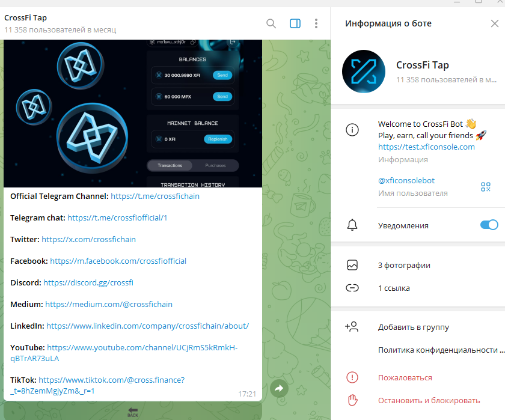This screenshot has width=505, height=420.
Task: Close the bot information panel
Action: 495,23
